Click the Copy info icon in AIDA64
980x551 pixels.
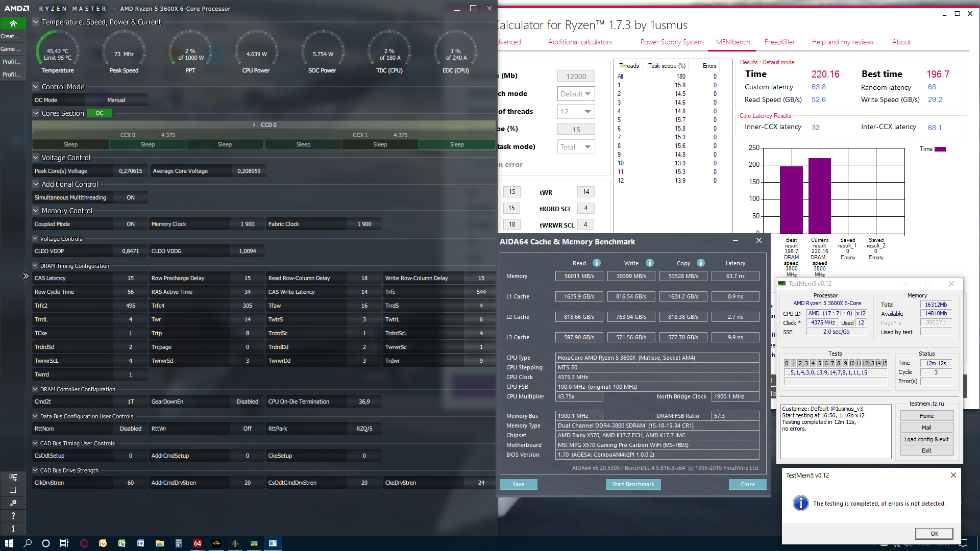tap(701, 263)
